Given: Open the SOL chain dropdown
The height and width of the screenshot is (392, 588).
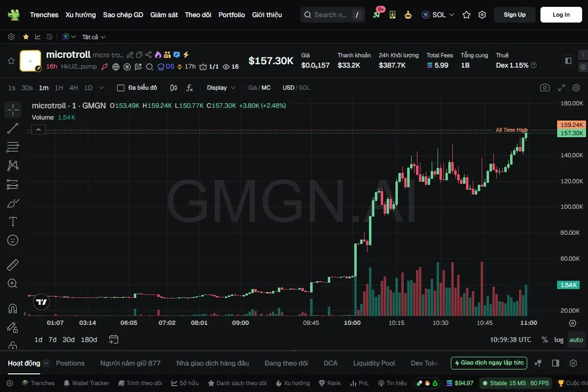Looking at the screenshot, I should (438, 15).
